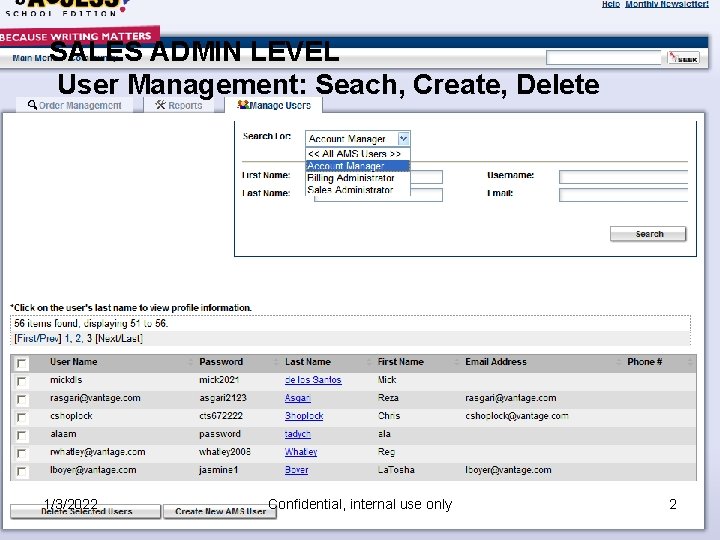
Task: Open the Order Management tab
Action: [x=75, y=105]
